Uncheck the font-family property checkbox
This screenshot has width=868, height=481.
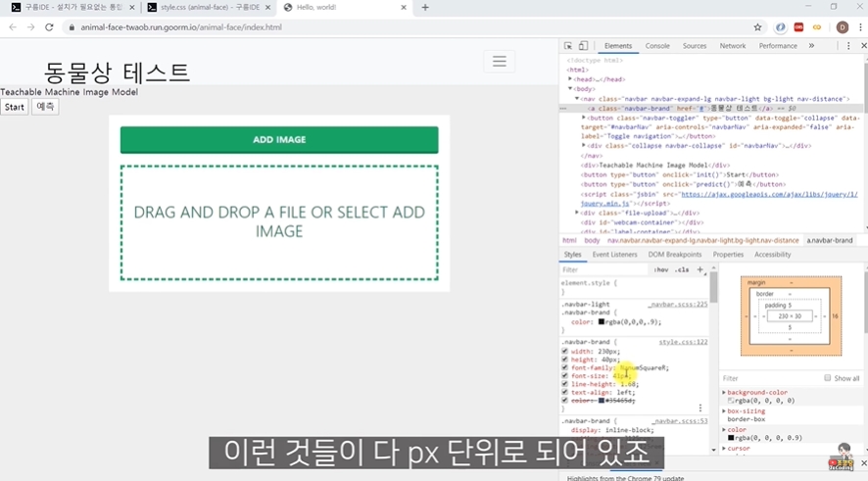pyautogui.click(x=564, y=367)
